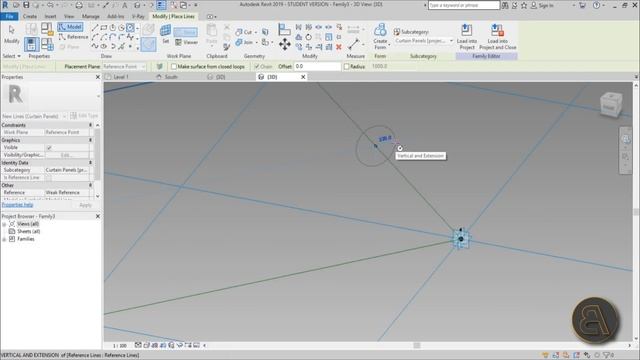Image resolution: width=640 pixels, height=360 pixels.
Task: Switch to the Level 1 view tab
Action: [121, 77]
